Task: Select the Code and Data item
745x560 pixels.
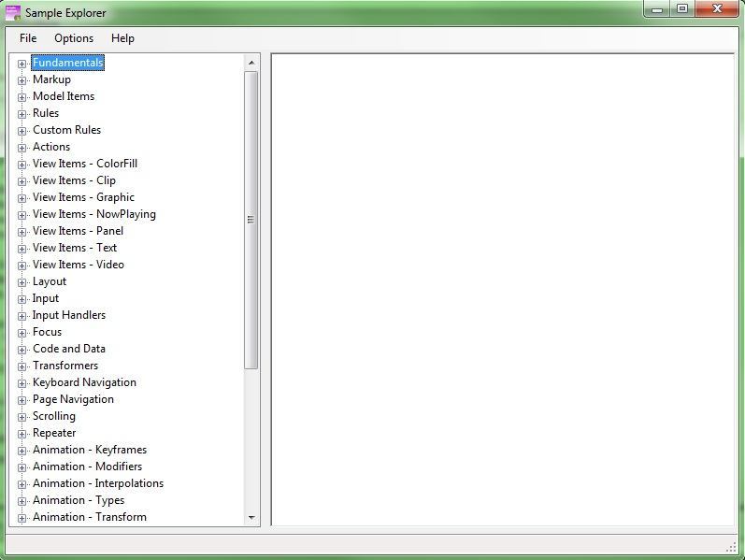Action: click(x=69, y=349)
